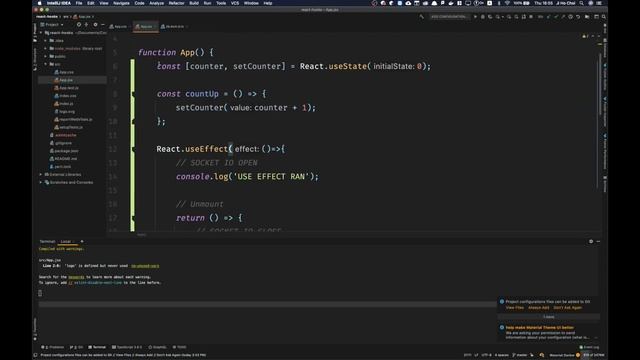Screen dimensions: 640x360
Task: Open the Navigate menu
Action: coord(121,3)
